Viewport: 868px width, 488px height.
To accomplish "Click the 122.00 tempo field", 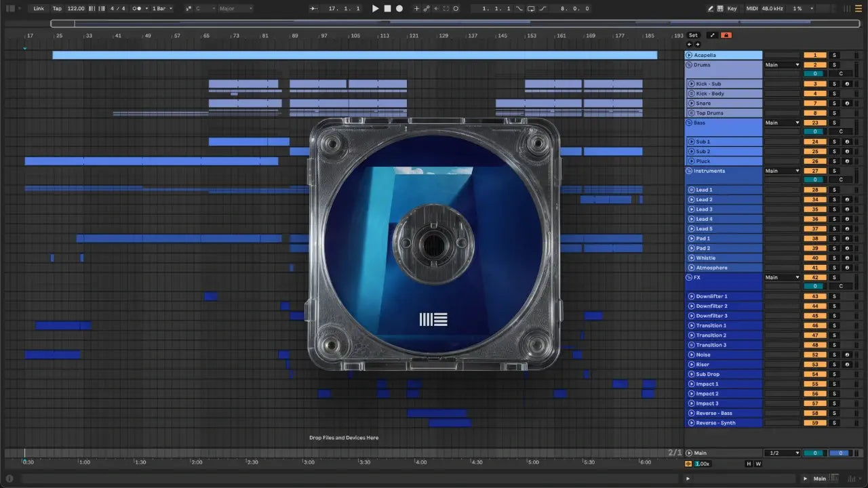I will [x=76, y=9].
